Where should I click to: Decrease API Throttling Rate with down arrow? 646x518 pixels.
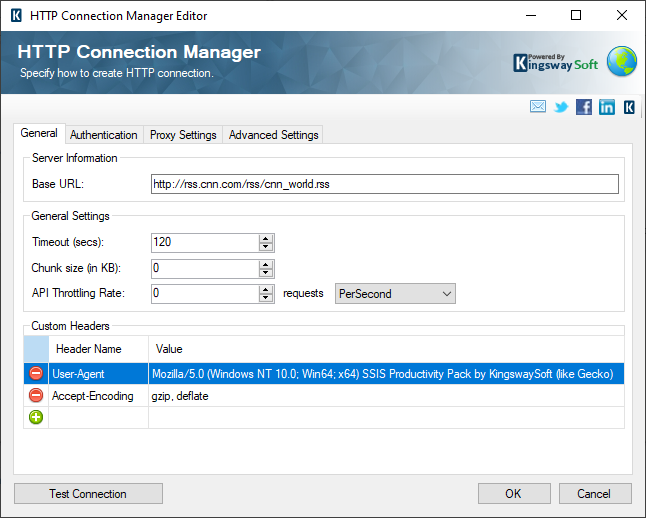pyautogui.click(x=266, y=298)
